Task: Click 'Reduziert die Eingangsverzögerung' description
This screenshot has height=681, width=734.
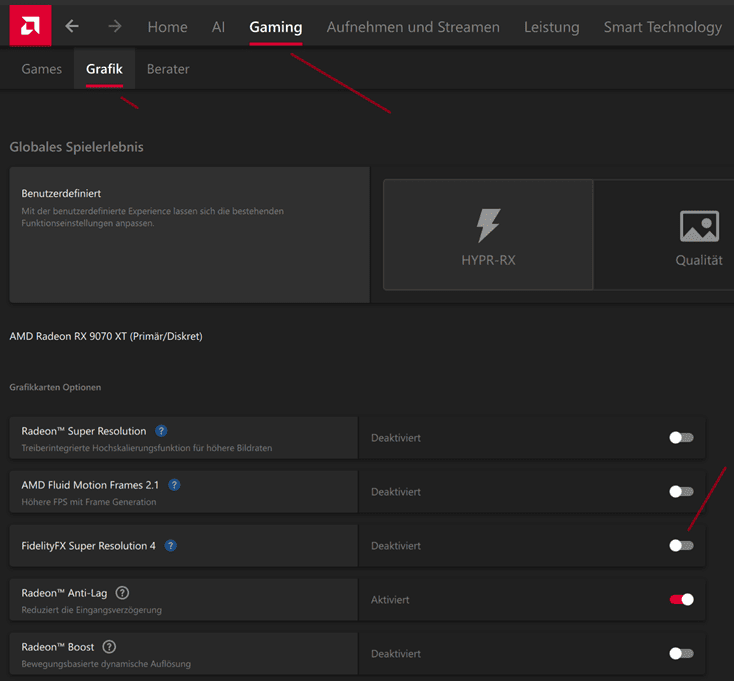Action: (x=91, y=610)
